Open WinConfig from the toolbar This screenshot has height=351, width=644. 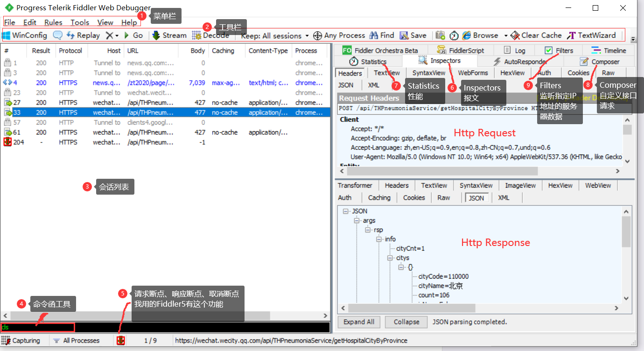coord(25,35)
